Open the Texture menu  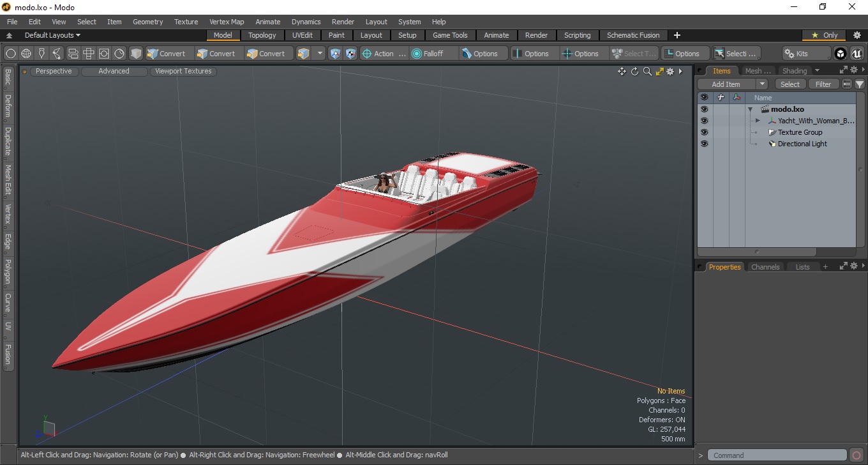[186, 22]
